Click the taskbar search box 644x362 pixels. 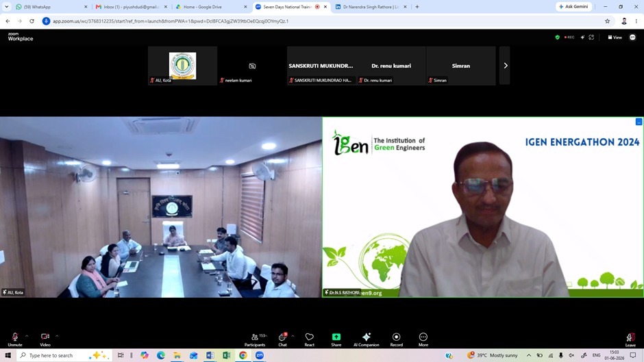coord(64,355)
